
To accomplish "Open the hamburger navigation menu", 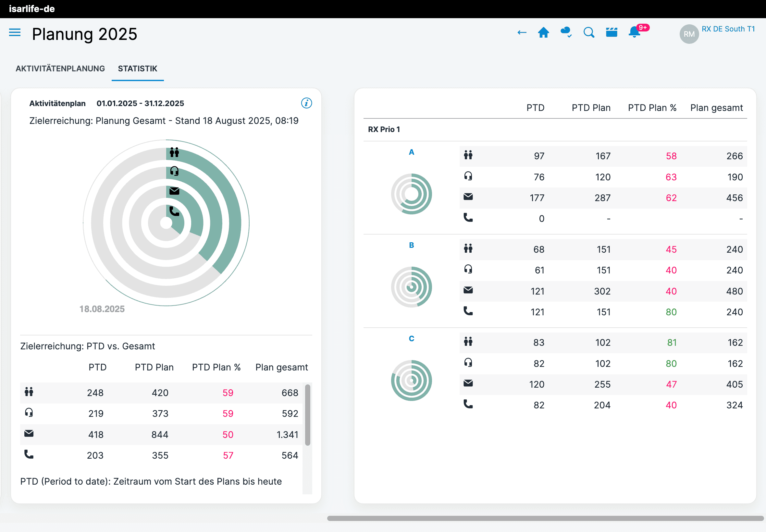I will [x=15, y=33].
